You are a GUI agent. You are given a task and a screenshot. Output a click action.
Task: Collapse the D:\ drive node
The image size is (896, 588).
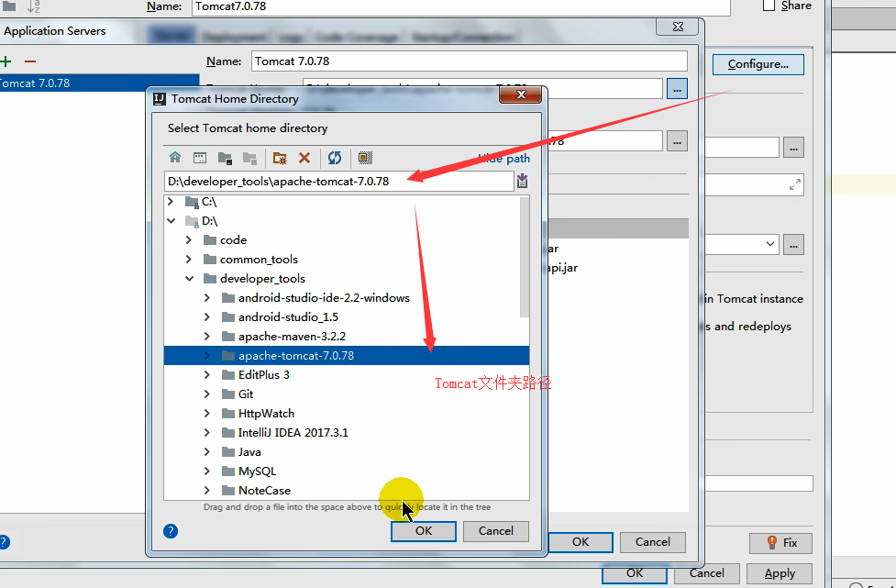[171, 220]
